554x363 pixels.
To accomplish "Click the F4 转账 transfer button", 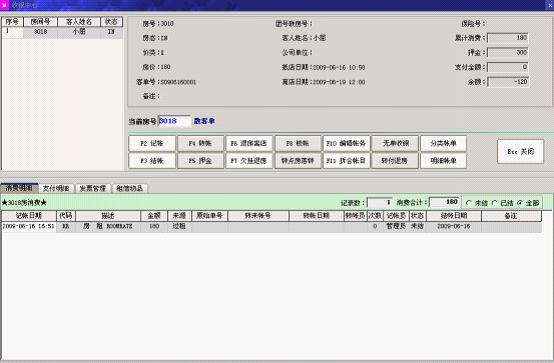I will coord(200,143).
